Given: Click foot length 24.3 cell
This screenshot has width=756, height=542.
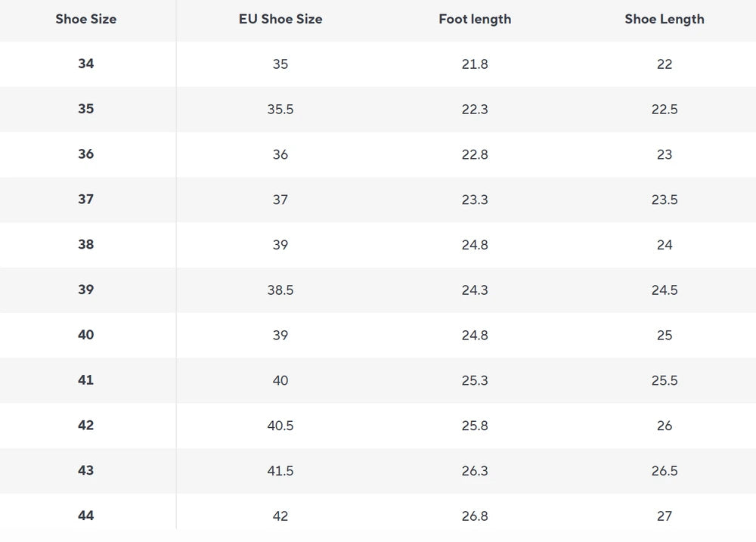Looking at the screenshot, I should pos(475,290).
